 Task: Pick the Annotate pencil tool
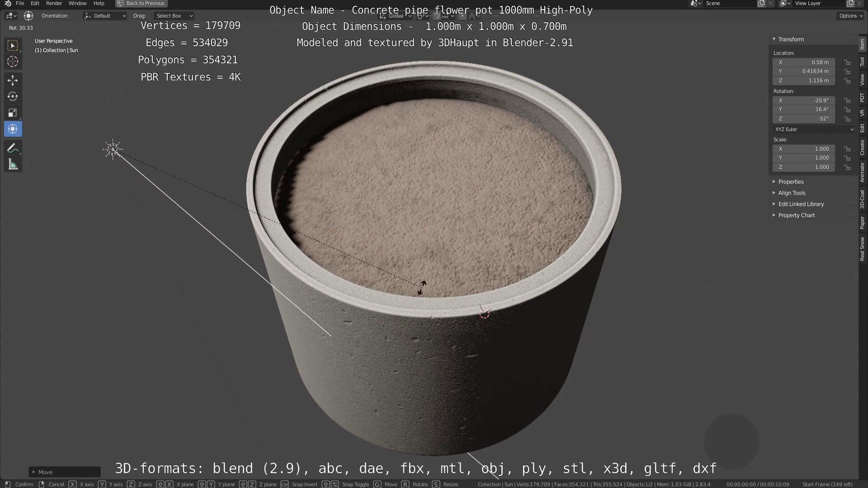(13, 148)
